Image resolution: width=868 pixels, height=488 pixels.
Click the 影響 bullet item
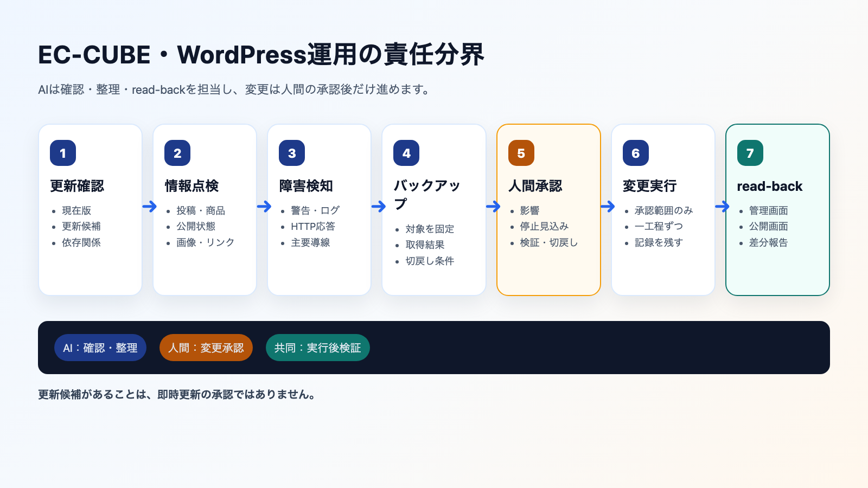(x=529, y=210)
